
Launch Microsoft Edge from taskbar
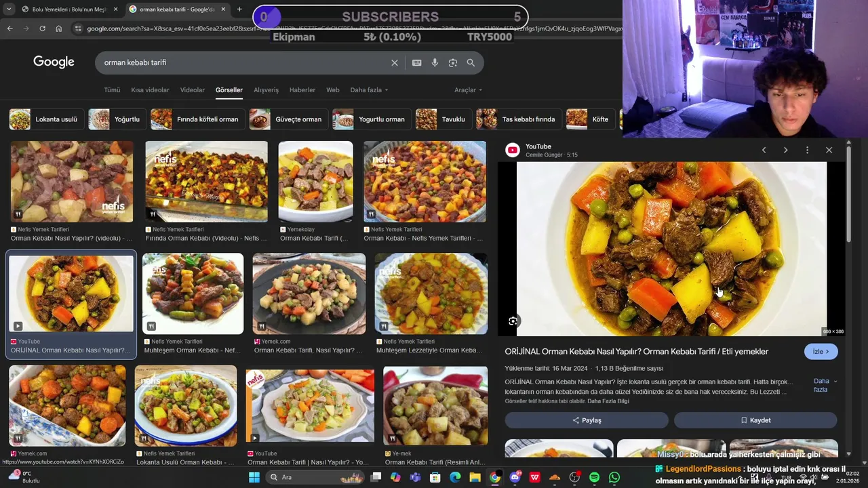455,477
